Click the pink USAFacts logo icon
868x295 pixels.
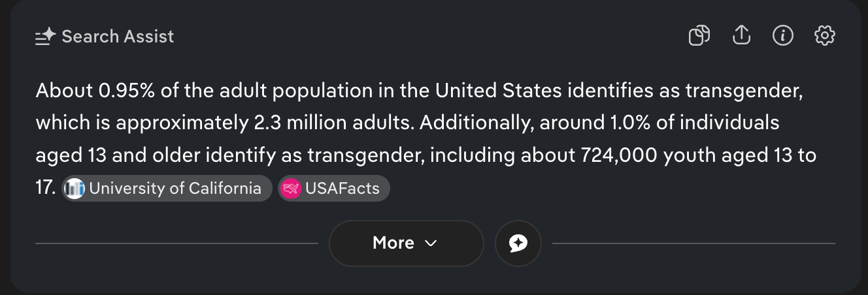290,189
